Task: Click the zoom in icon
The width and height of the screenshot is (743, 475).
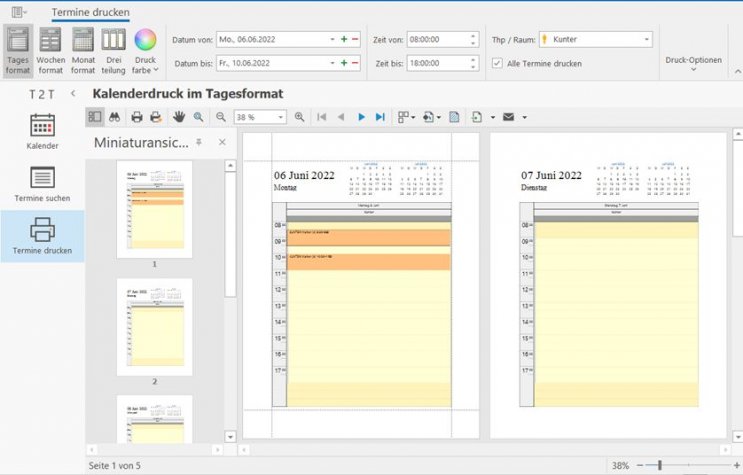Action: point(299,117)
